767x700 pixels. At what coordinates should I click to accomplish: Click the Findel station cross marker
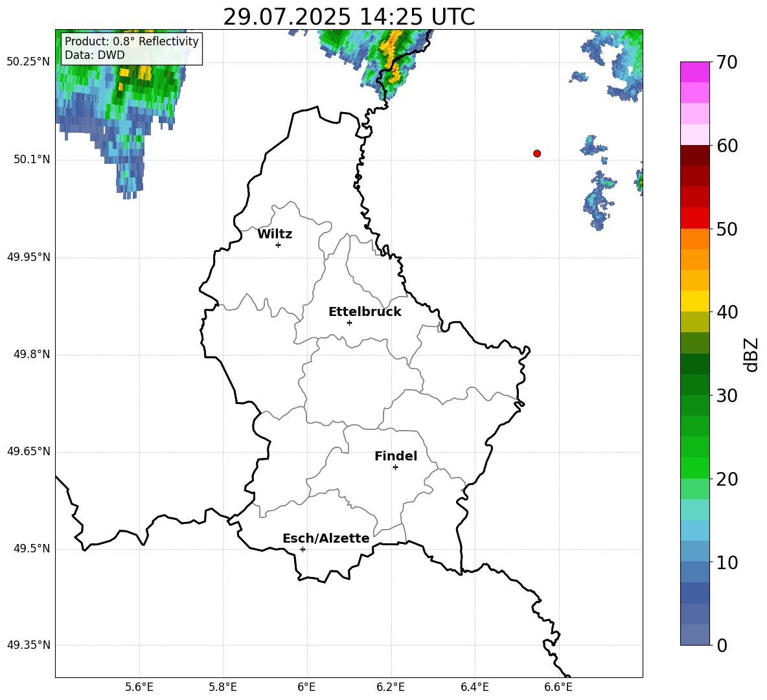(x=395, y=468)
